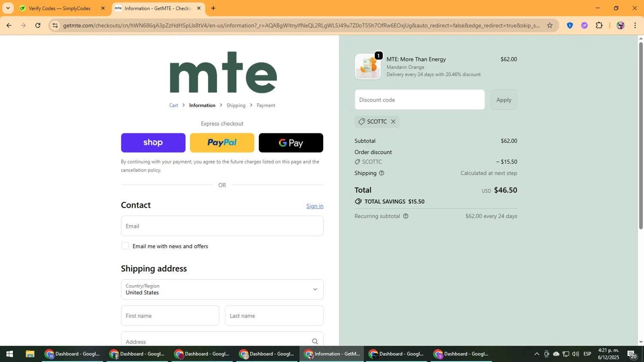Click the $46.50 total amount

(505, 190)
